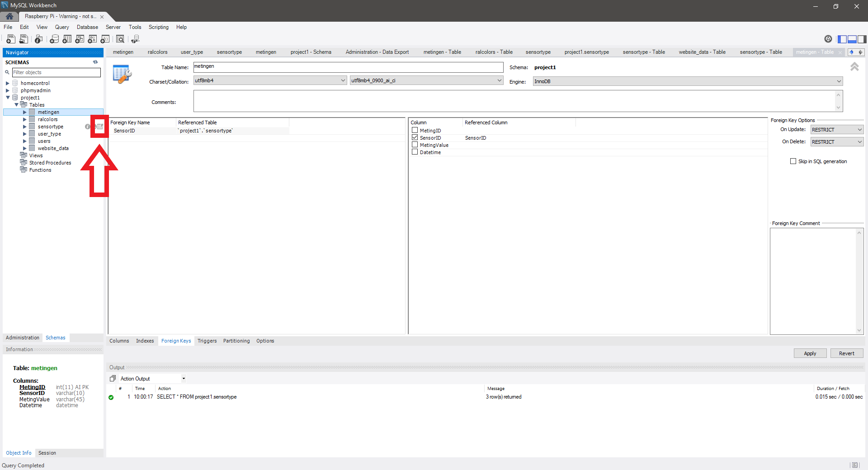Click the Action Output copy icon
Screen dimensions: 868x470
113,379
